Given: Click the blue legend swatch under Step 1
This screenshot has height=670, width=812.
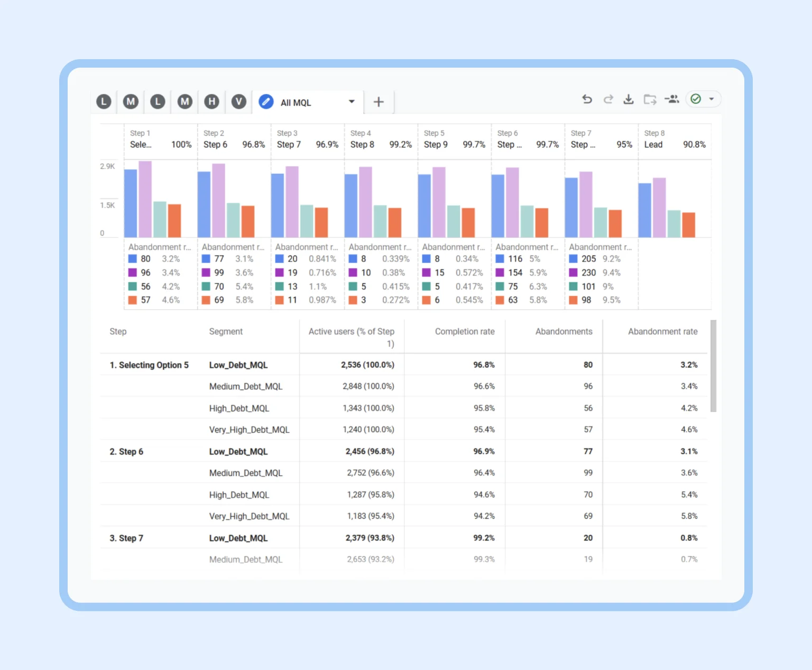Looking at the screenshot, I should coord(132,259).
